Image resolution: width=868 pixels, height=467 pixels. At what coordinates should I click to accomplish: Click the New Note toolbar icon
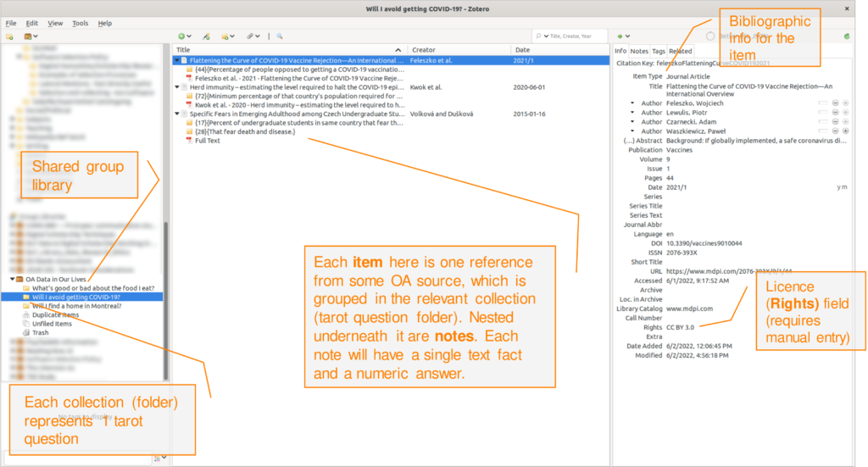click(227, 36)
